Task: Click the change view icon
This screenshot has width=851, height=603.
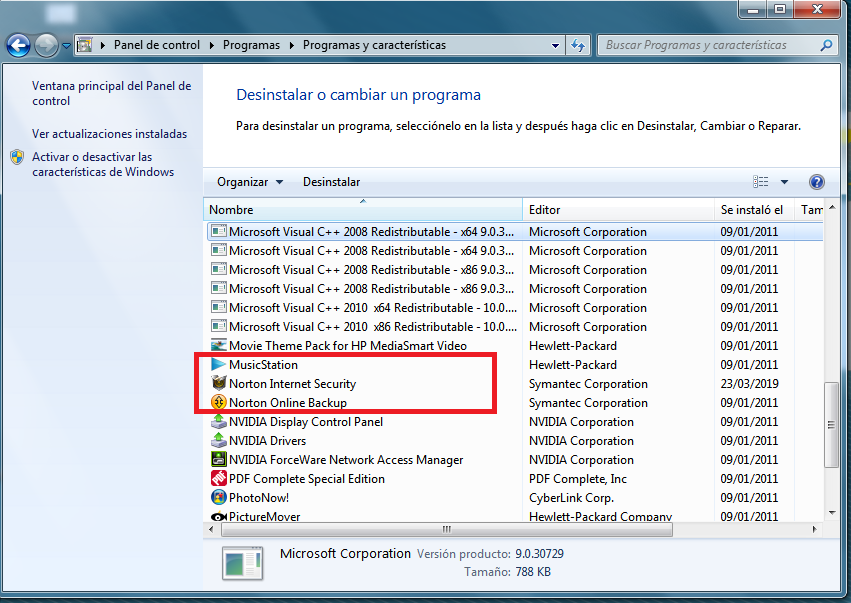Action: (760, 182)
